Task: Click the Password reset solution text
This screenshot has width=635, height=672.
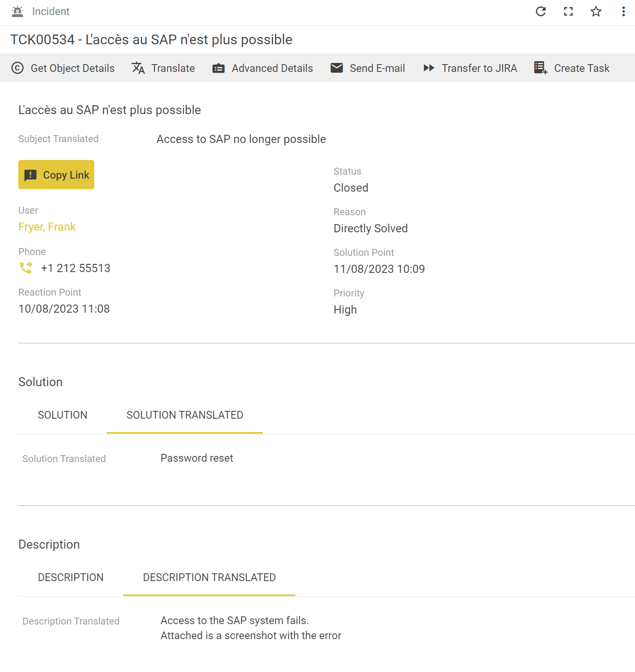Action: (x=197, y=458)
